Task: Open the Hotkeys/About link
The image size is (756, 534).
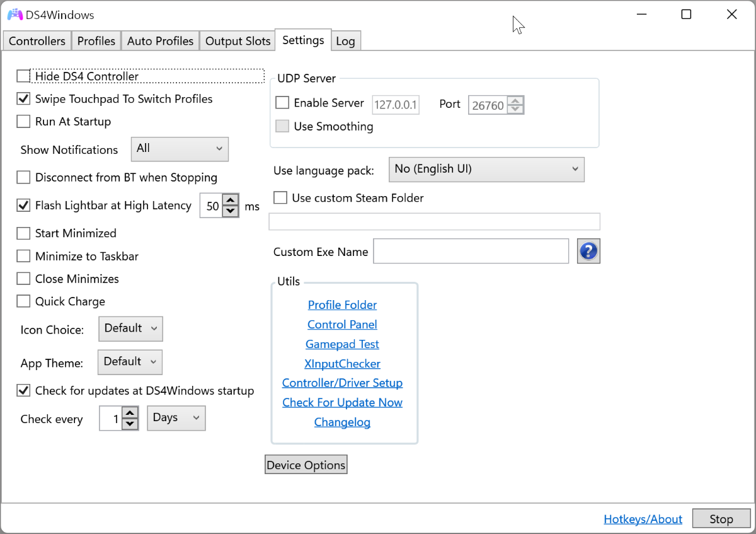Action: click(643, 519)
